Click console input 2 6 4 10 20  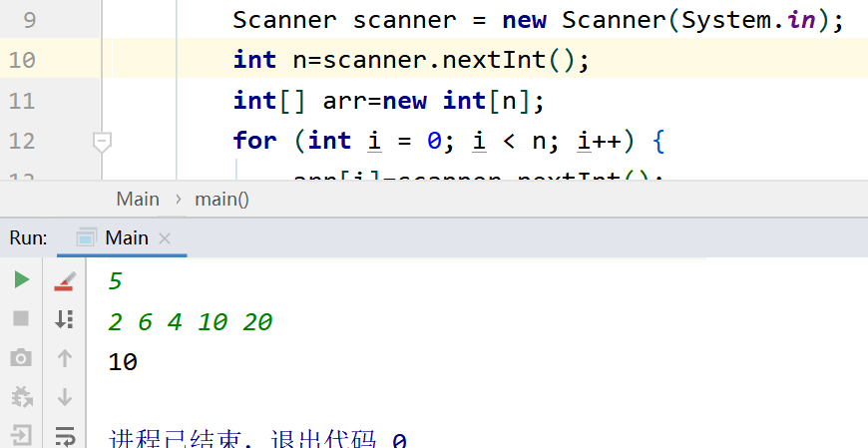[191, 321]
